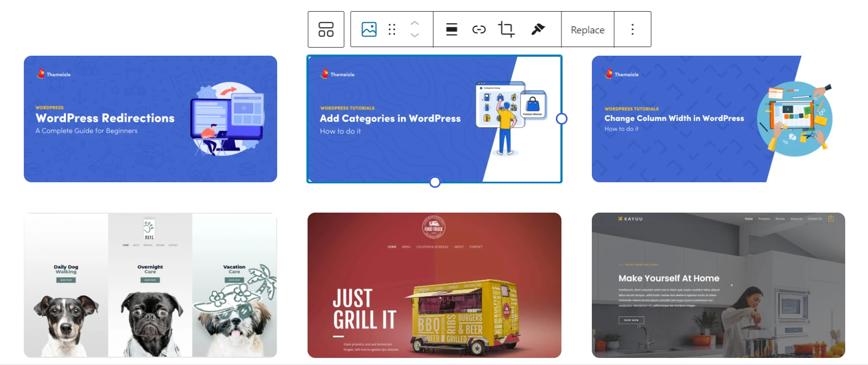
Task: Move image up with the arrow
Action: pos(414,23)
